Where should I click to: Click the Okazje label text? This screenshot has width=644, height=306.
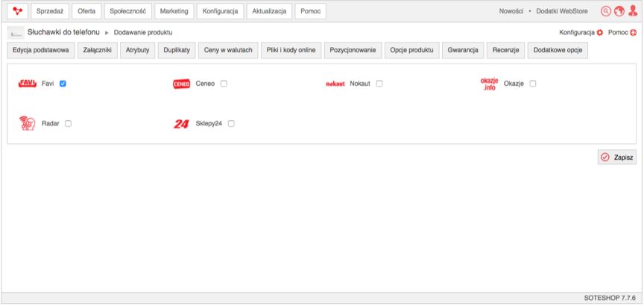pos(514,84)
